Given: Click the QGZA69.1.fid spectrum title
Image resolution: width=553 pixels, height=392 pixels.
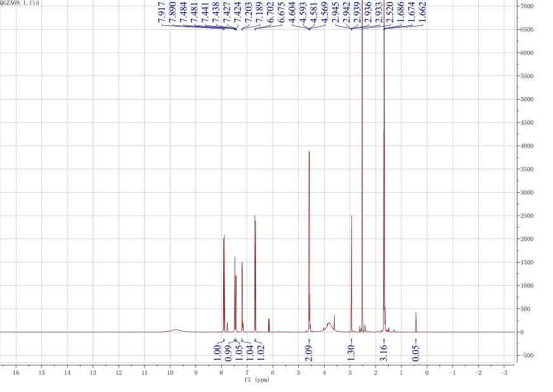Looking at the screenshot, I should 20,3.
